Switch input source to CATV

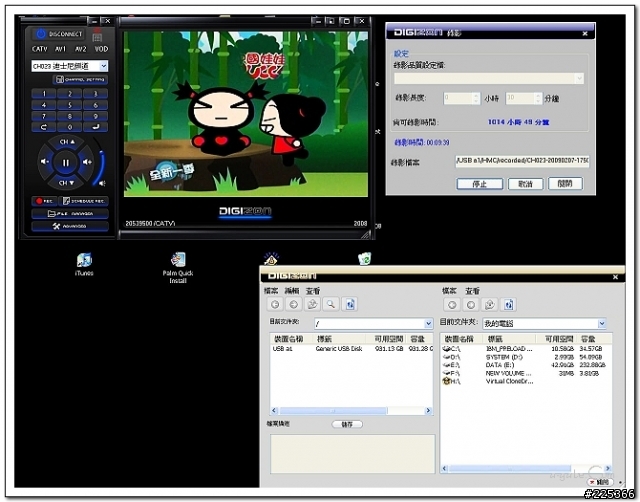(x=40, y=49)
